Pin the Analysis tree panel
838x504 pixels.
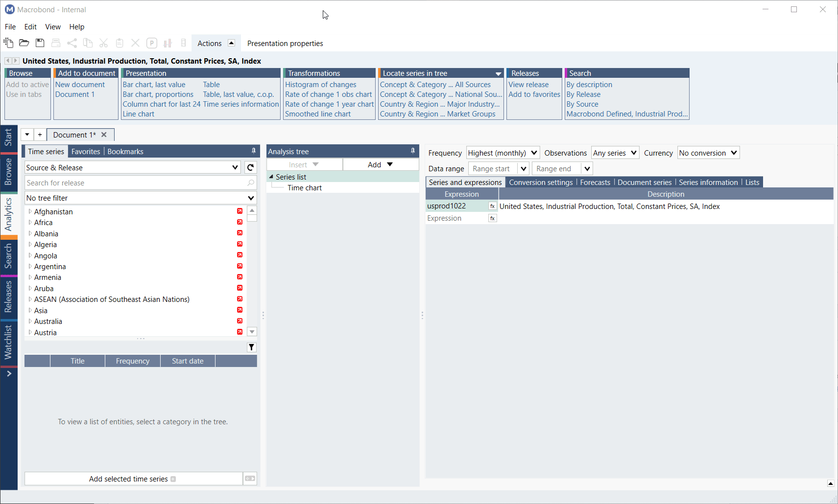(413, 151)
